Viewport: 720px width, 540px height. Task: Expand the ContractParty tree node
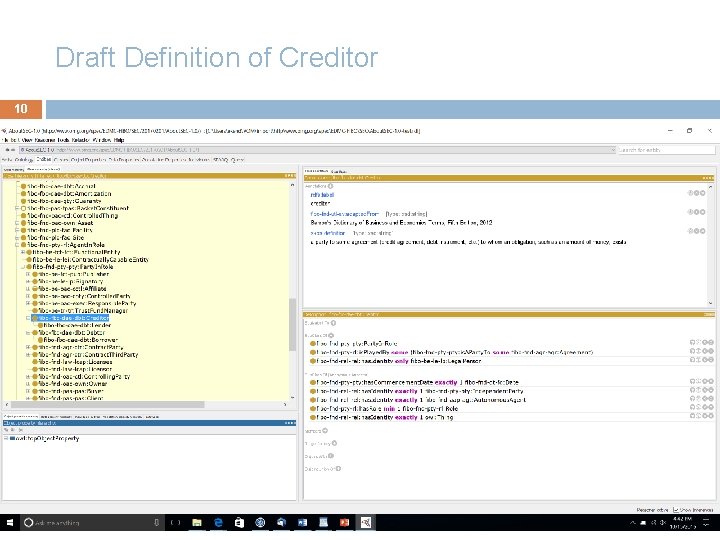click(28, 347)
